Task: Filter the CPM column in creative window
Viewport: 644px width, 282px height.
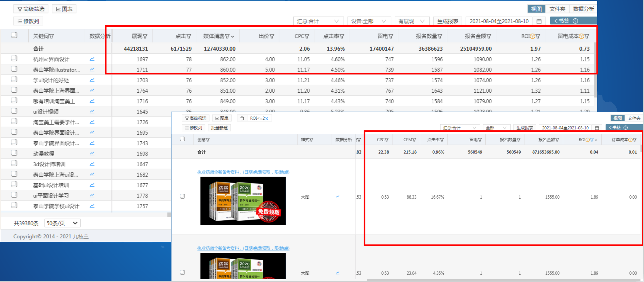Action: [x=414, y=140]
